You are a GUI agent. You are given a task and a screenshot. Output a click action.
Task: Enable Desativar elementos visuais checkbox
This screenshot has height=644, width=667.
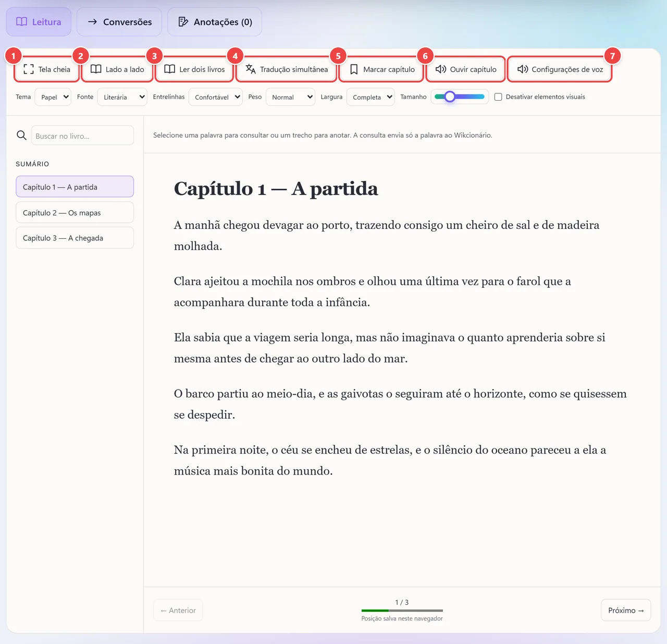(x=498, y=97)
